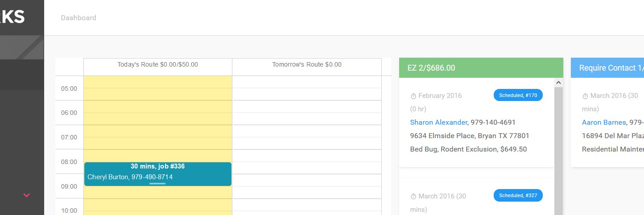Viewport: 644px width, 215px height.
Task: Click the EZ panel scrollbar up arrow
Action: click(x=558, y=83)
